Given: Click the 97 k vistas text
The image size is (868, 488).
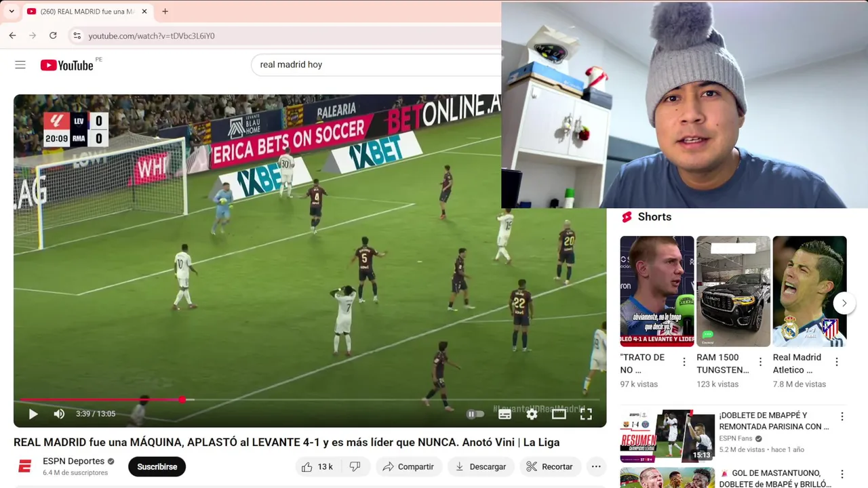Looking at the screenshot, I should tap(639, 384).
